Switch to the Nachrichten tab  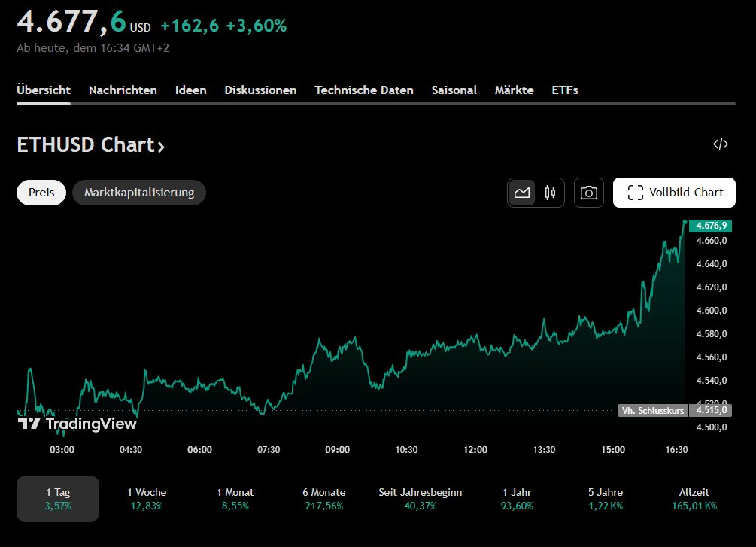(123, 90)
